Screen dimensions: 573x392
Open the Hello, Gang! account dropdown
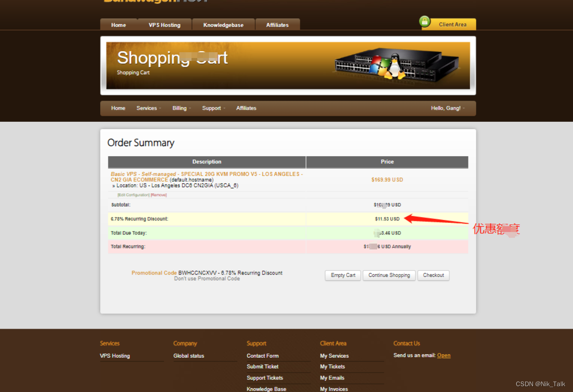[448, 108]
